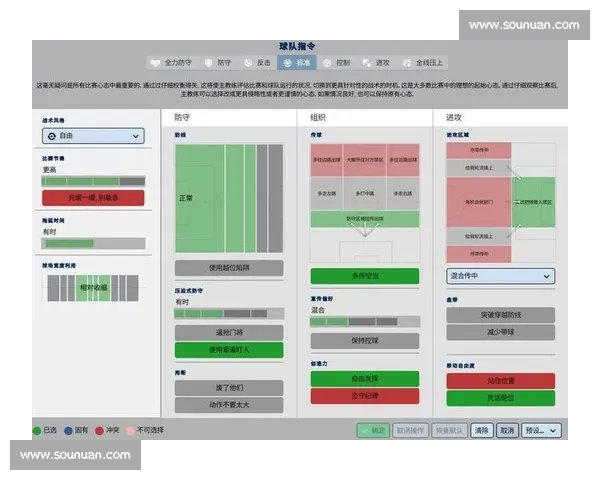Screen dimensions: 600x480
Task: Switch to the 反击 mentality tab
Action: (258, 63)
